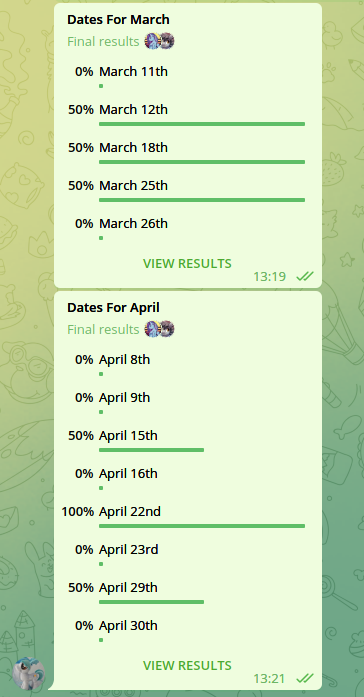Click the Dates For April poll title

click(113, 308)
